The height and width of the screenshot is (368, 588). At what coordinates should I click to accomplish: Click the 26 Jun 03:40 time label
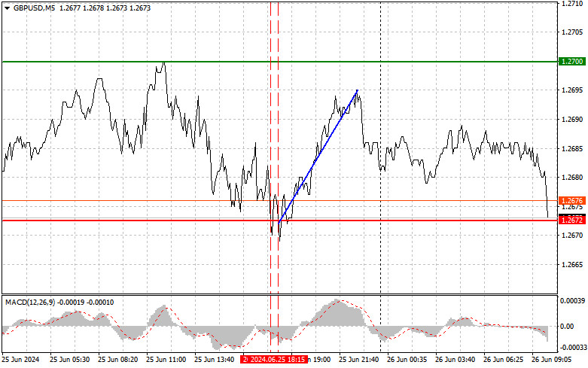pyautogui.click(x=455, y=360)
